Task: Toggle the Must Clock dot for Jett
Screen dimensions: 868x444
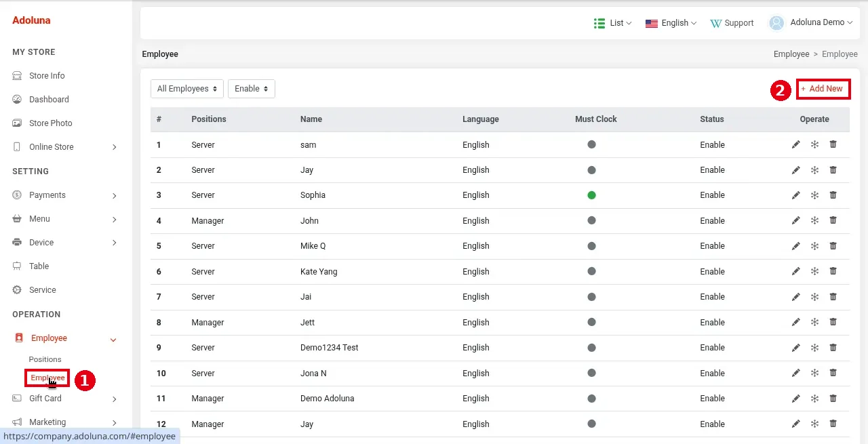Action: pos(591,322)
